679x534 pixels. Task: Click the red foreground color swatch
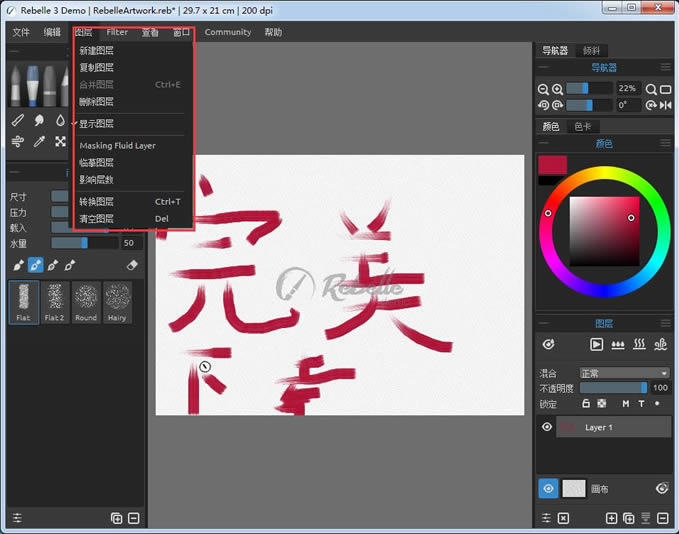tap(553, 165)
